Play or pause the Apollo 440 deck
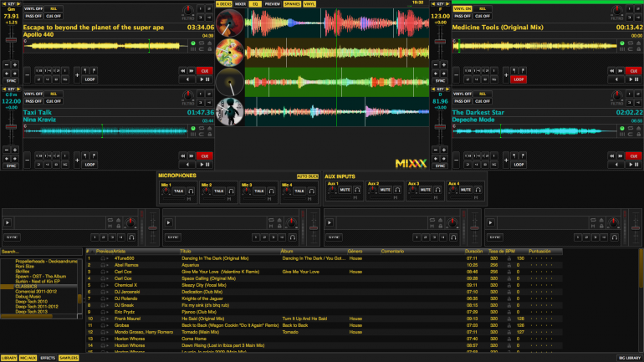The image size is (644, 362). click(x=205, y=79)
